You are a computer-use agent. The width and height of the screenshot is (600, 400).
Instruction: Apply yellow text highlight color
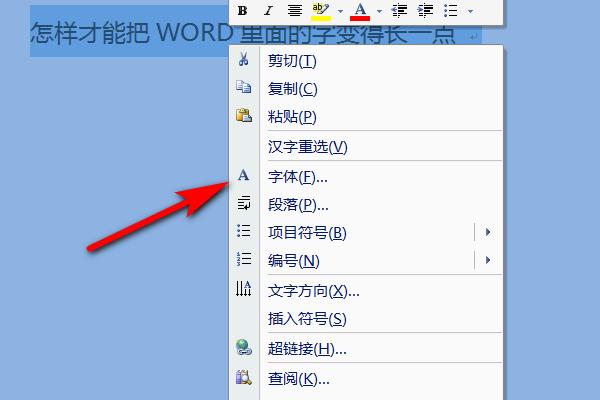coord(321,11)
